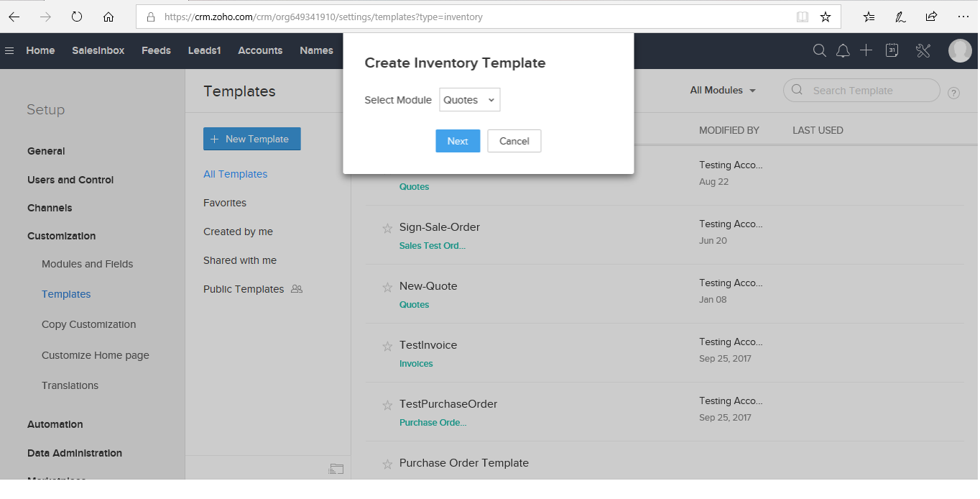Filter templates by Created by me
This screenshot has height=499, width=980.
239,232
